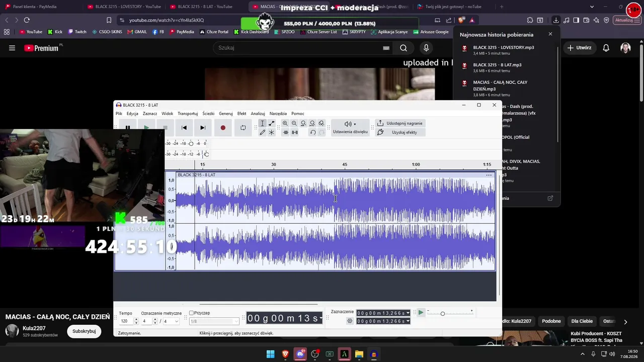Viewport: 644px width, 362px height.
Task: Zoom out of the waveform
Action: click(x=294, y=124)
